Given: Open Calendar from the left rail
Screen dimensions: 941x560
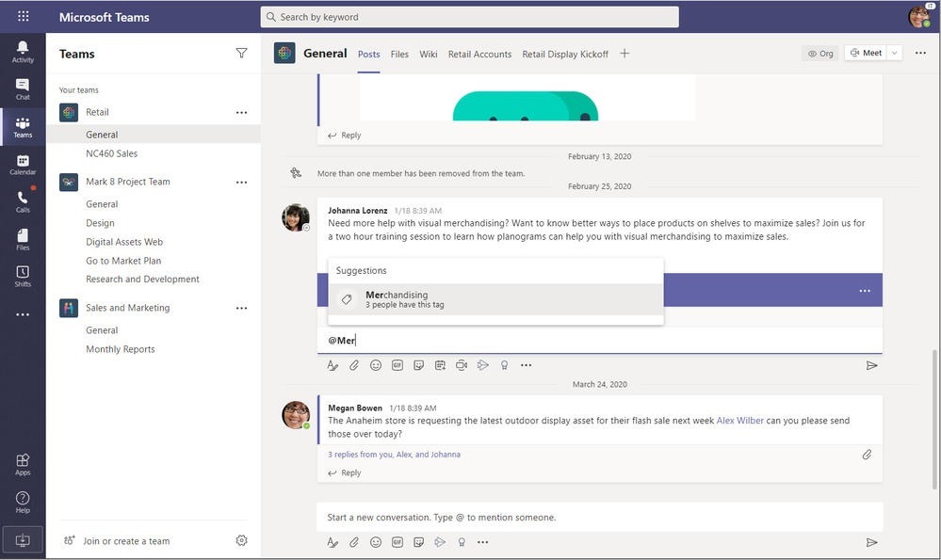Looking at the screenshot, I should [x=23, y=165].
